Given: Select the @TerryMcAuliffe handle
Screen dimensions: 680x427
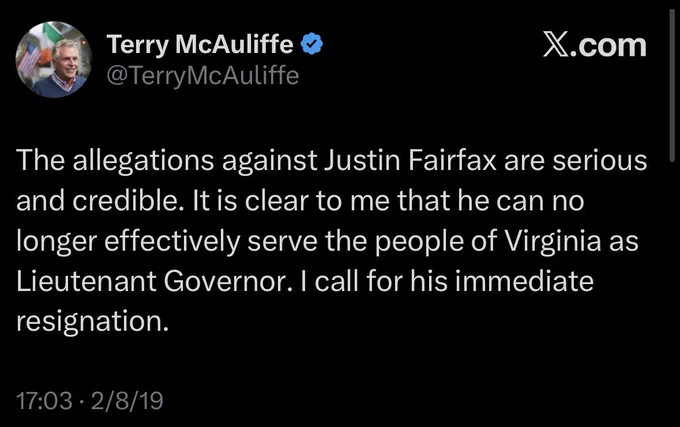Looking at the screenshot, I should click(203, 76).
